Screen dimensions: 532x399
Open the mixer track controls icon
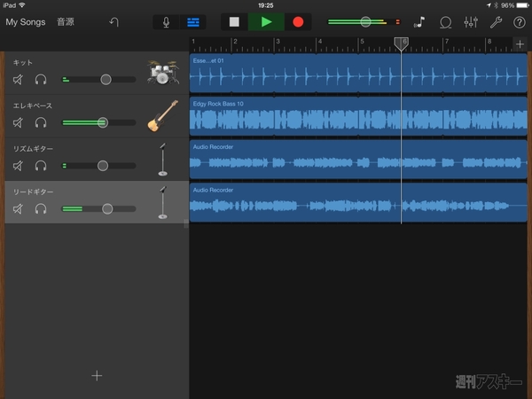pos(471,21)
